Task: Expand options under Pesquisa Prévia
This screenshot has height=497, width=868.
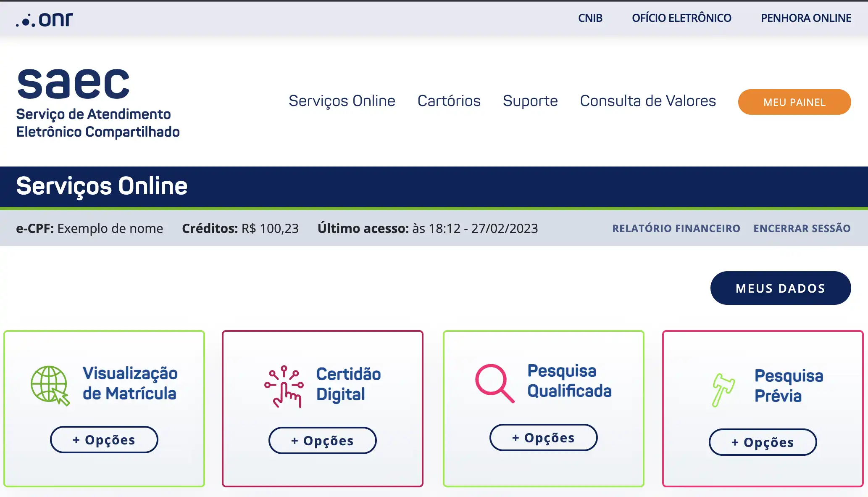Action: click(763, 442)
